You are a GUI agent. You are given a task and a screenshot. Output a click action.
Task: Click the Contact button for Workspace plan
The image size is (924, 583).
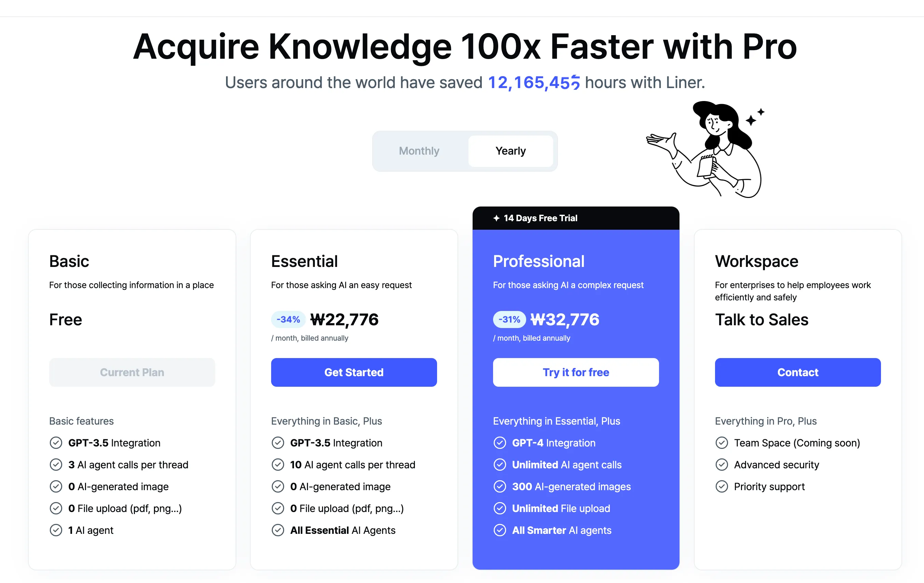tap(797, 372)
